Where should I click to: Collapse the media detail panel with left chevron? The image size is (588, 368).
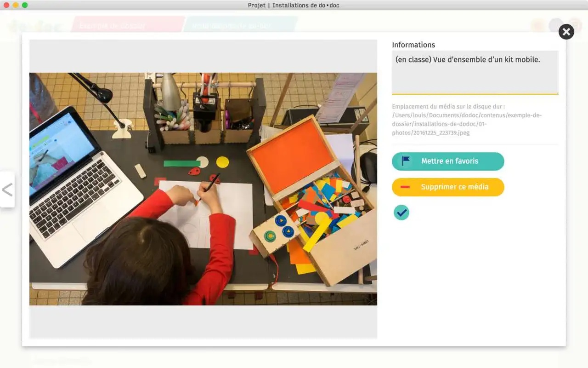tap(8, 190)
